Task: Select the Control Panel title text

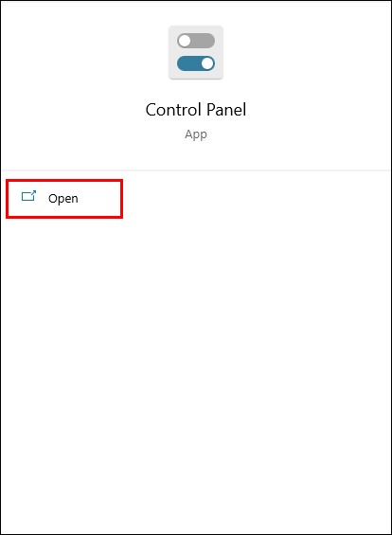Action: tap(196, 110)
